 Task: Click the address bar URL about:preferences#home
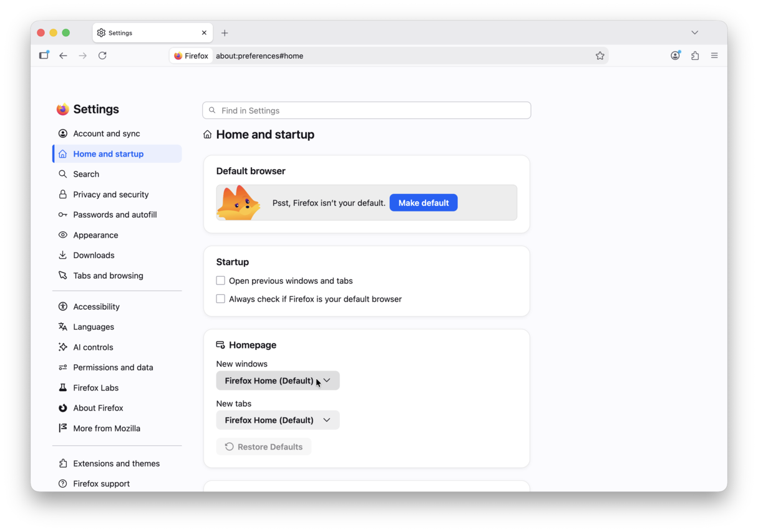[x=260, y=56]
